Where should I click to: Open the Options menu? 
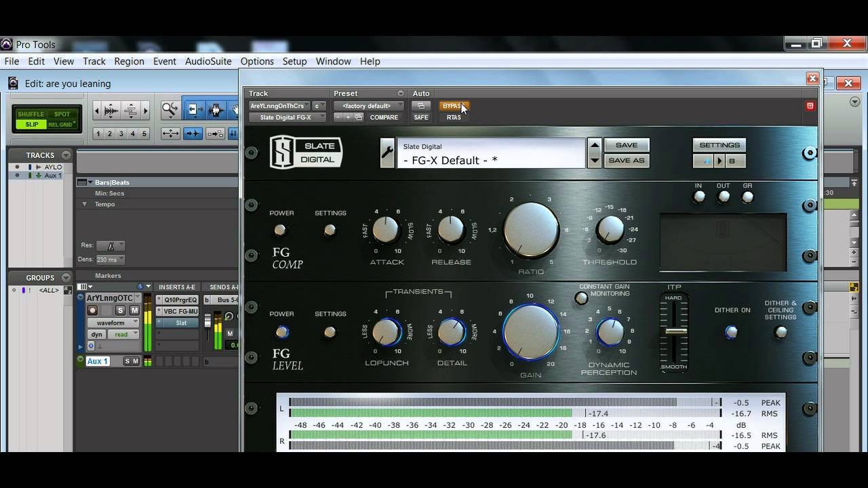pos(257,61)
